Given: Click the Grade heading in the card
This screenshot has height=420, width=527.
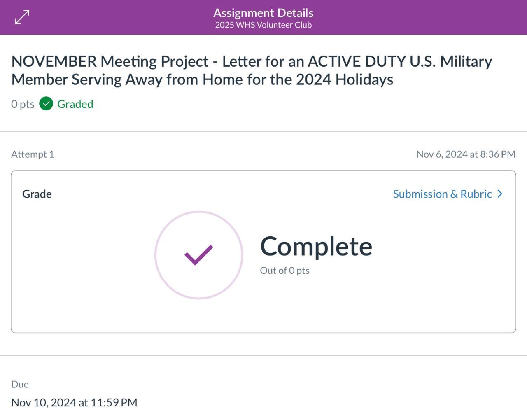Looking at the screenshot, I should coord(37,194).
